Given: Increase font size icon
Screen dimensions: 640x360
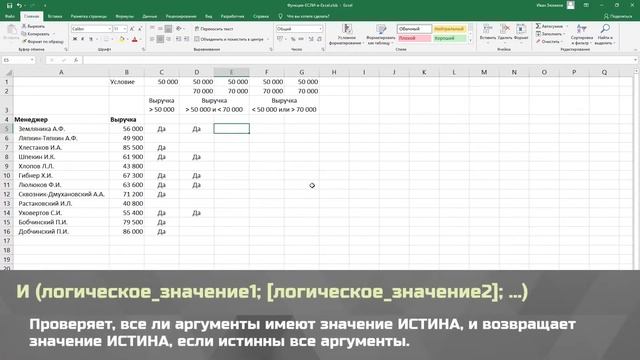Looking at the screenshot, I should pos(132,29).
